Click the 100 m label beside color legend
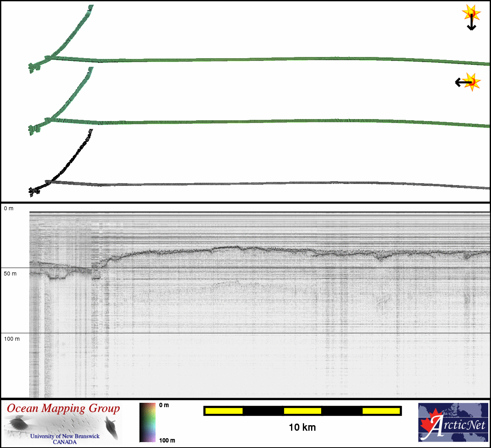Viewport: 491px width, 448px height. tap(167, 440)
